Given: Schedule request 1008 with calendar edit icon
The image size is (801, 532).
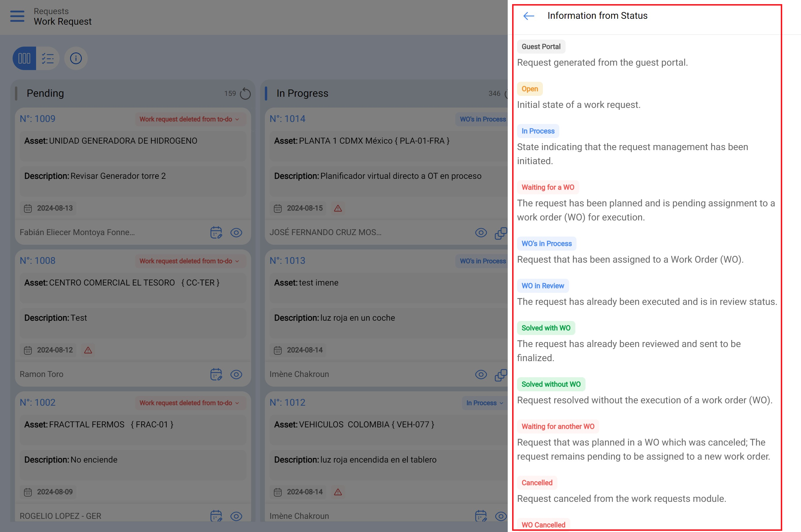Looking at the screenshot, I should click(x=216, y=374).
